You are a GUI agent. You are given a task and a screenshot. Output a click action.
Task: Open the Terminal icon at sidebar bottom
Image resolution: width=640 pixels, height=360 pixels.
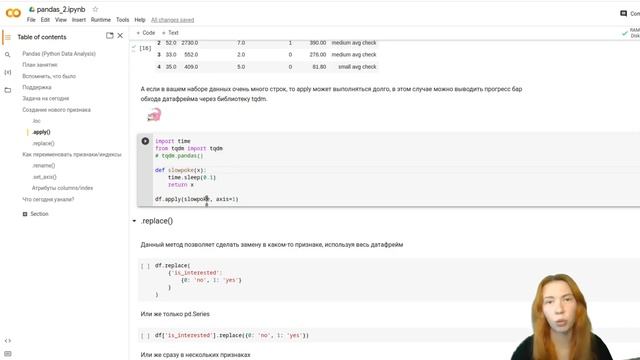pyautogui.click(x=7, y=353)
